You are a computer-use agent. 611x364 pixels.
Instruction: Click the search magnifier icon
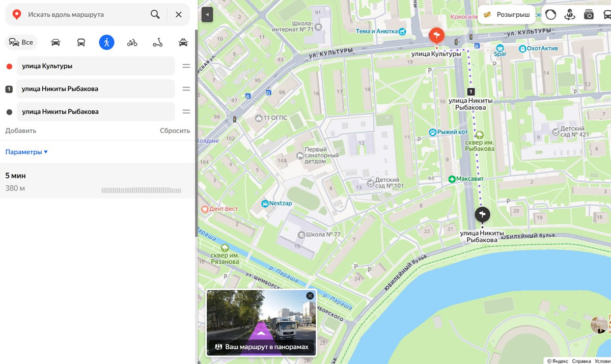(155, 14)
